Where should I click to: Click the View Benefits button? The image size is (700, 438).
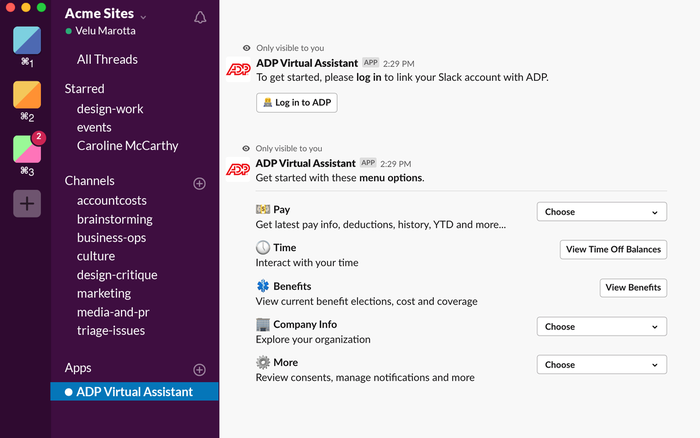(633, 288)
